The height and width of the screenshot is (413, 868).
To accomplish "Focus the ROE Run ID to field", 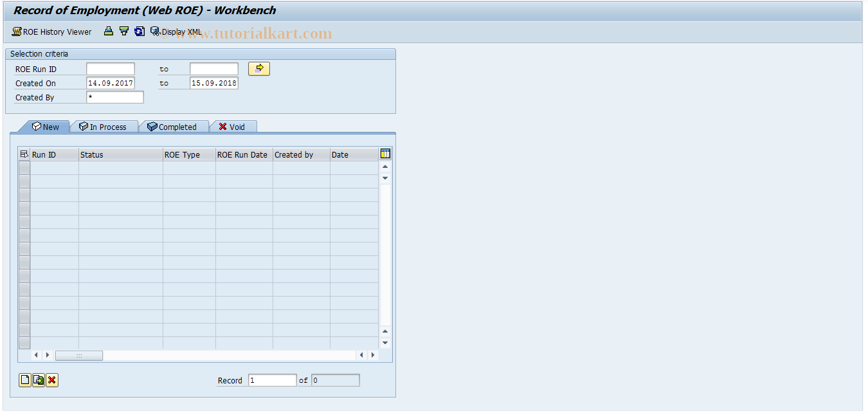I will (214, 69).
